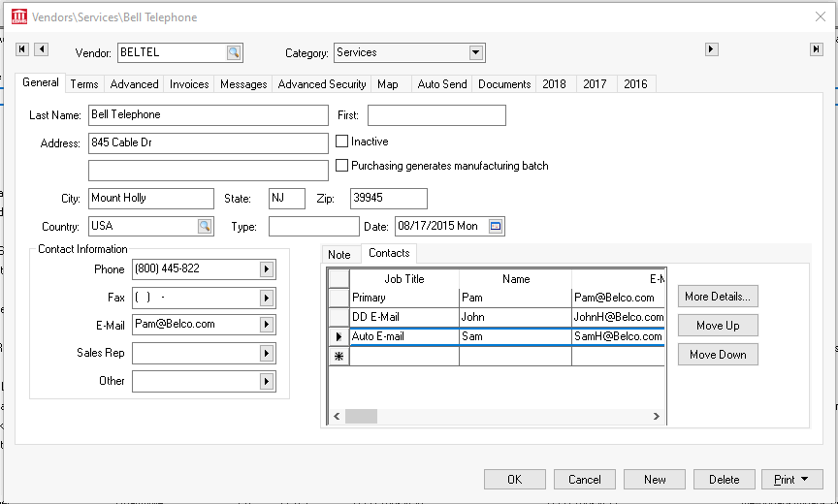The image size is (838, 504).
Task: Expand the Category dropdown
Action: (475, 52)
